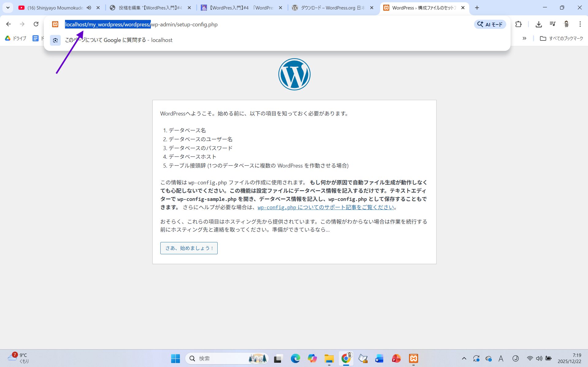Mute the YouTube tab audio icon
588x367 pixels.
pyautogui.click(x=89, y=8)
